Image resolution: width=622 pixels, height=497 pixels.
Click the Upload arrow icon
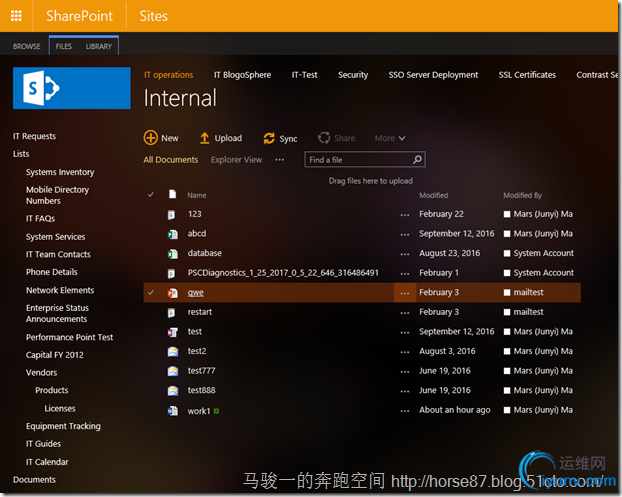204,138
